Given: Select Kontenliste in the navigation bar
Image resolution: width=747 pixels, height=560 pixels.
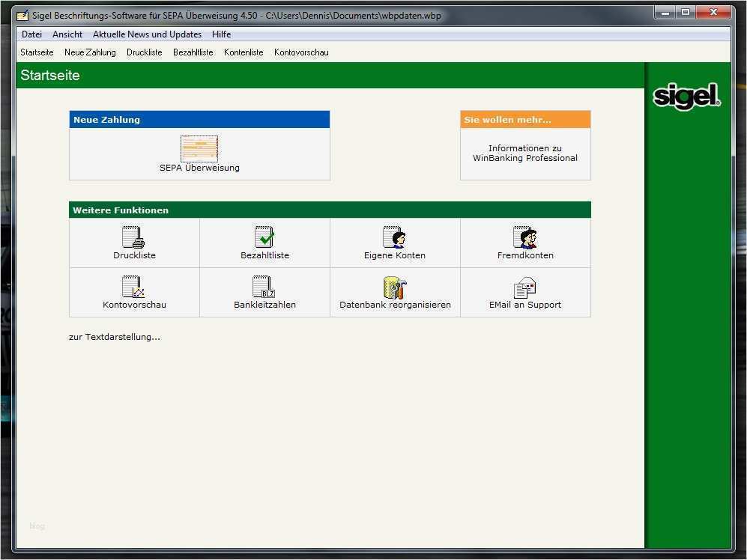Looking at the screenshot, I should 244,52.
